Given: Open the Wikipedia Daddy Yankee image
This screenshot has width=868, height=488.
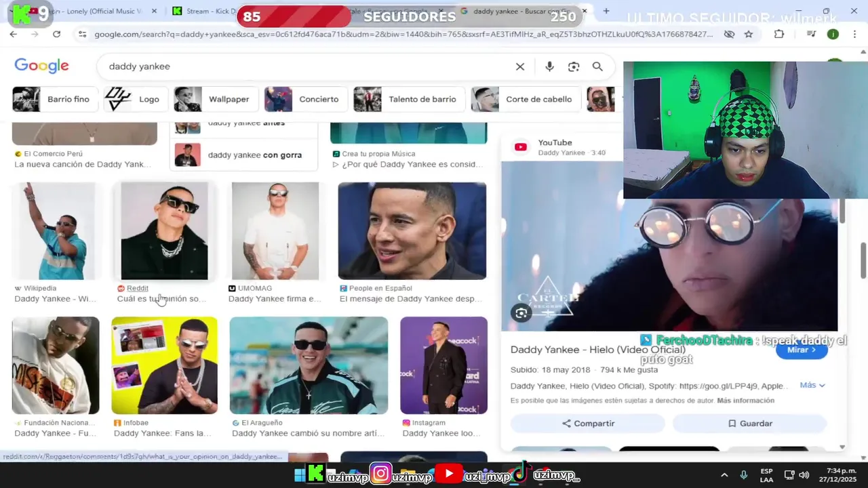Looking at the screenshot, I should pos(56,230).
